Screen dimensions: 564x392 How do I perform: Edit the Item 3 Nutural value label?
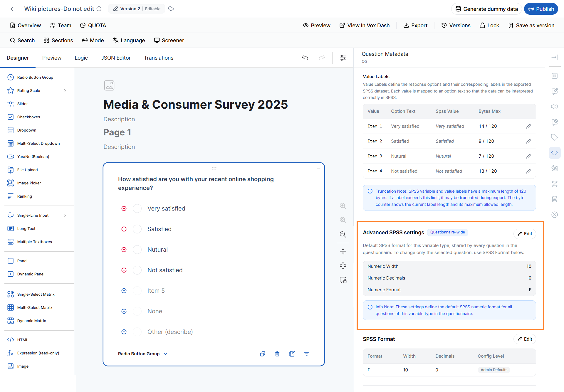pos(528,156)
